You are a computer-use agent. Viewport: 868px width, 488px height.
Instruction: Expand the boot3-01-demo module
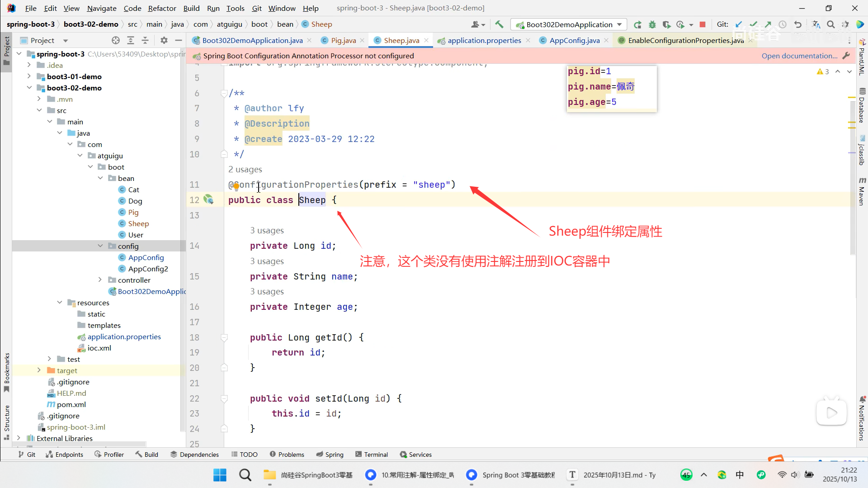tap(29, 76)
